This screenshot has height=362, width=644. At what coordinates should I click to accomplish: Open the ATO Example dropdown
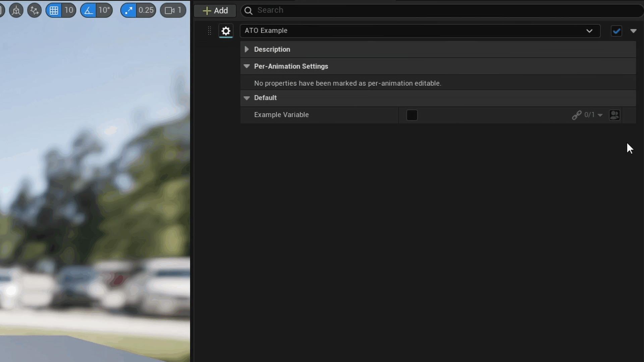(x=420, y=31)
